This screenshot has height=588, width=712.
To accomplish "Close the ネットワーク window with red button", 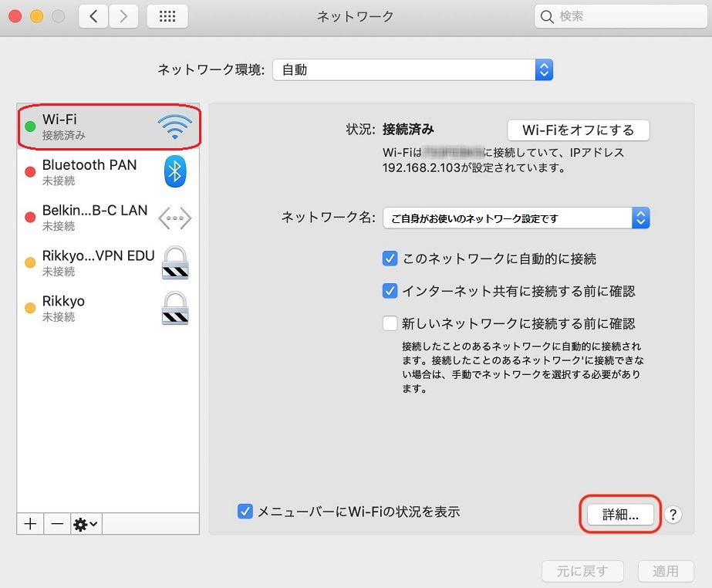I will (15, 17).
